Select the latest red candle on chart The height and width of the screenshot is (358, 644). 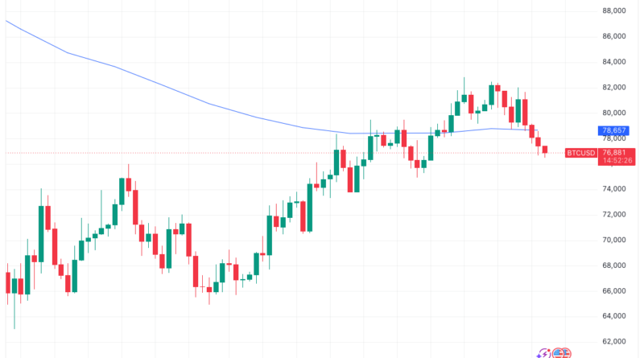[x=545, y=150]
